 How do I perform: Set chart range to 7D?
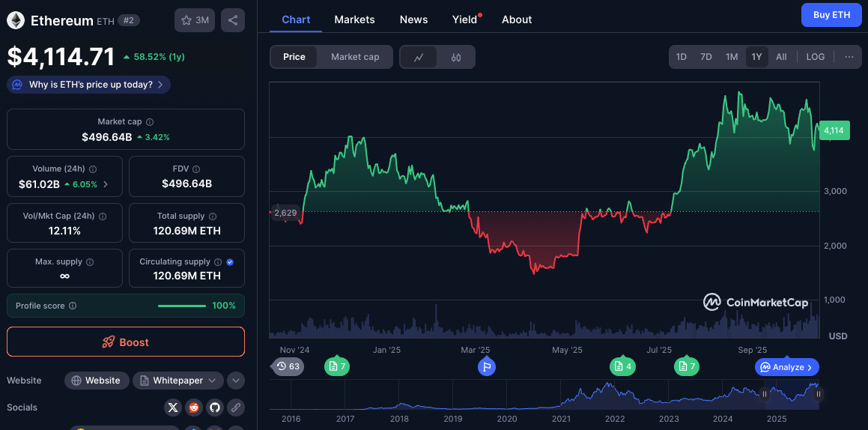click(x=705, y=57)
